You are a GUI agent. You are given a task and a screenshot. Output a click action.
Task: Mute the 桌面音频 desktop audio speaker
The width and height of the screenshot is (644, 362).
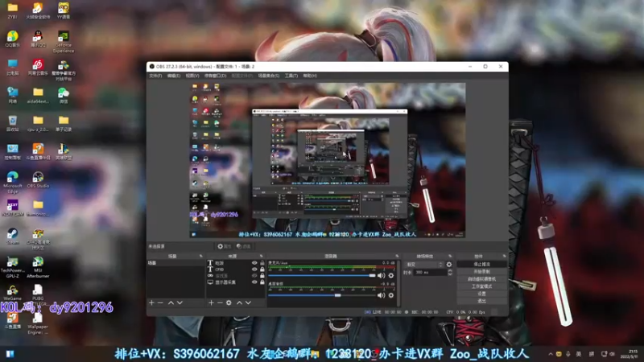[x=381, y=295]
